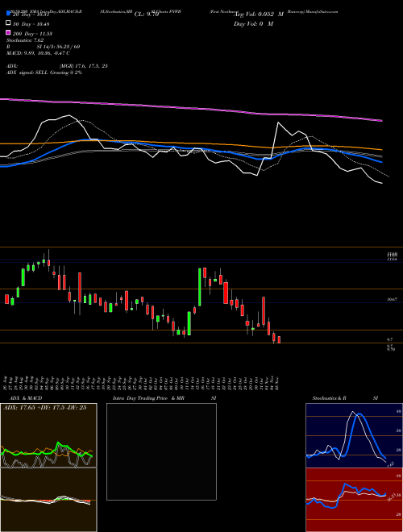This screenshot has width=403, height=532.
Task: Click the white 50 Day legend swatch
Action: 8,23
